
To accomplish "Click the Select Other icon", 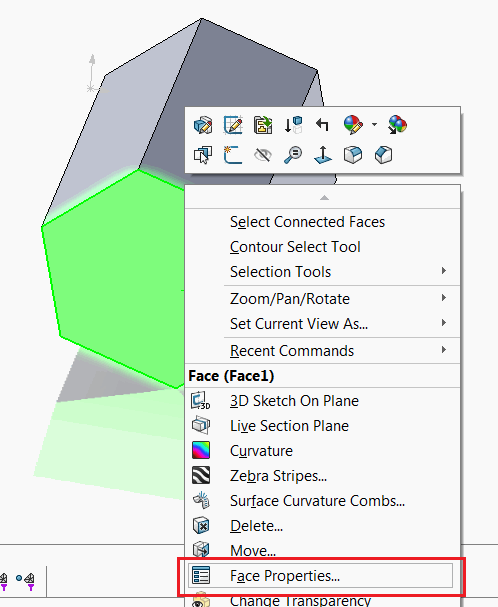I will pos(203,155).
